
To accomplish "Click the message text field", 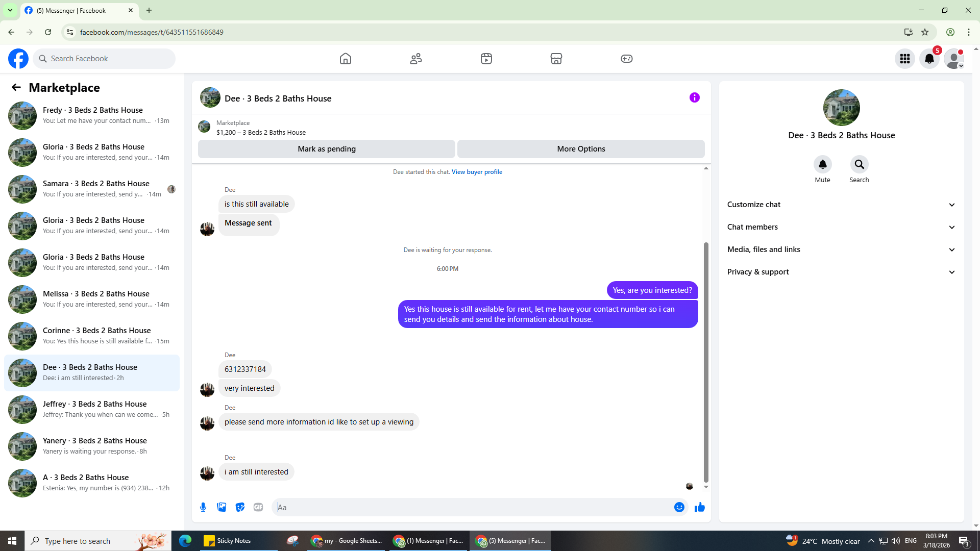I will coord(472,507).
